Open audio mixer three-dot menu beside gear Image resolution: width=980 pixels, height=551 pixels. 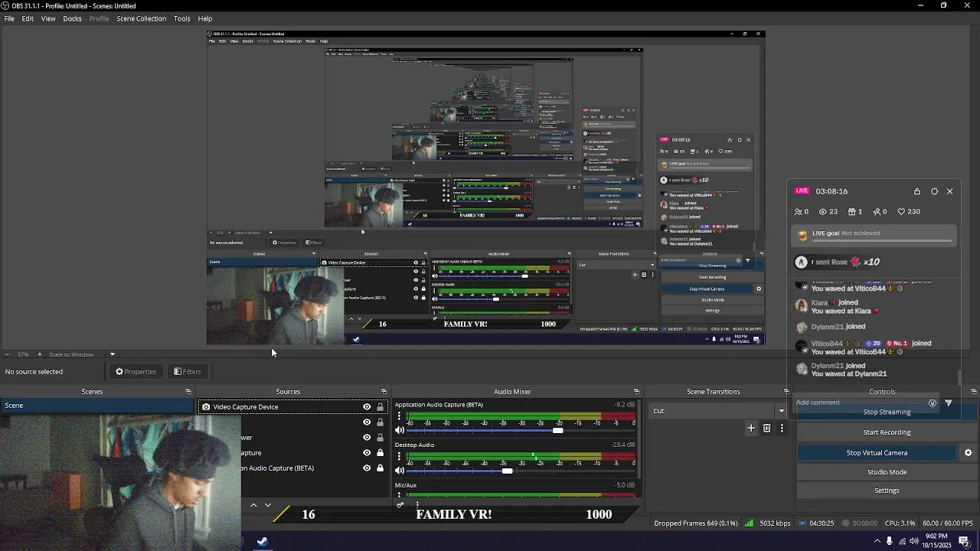coord(417,504)
